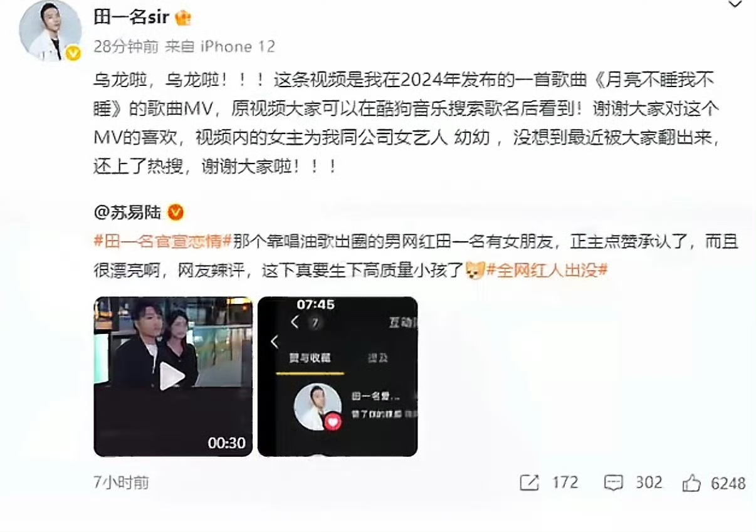
Task: Open the second screenshot image thumbnail
Action: [x=337, y=377]
